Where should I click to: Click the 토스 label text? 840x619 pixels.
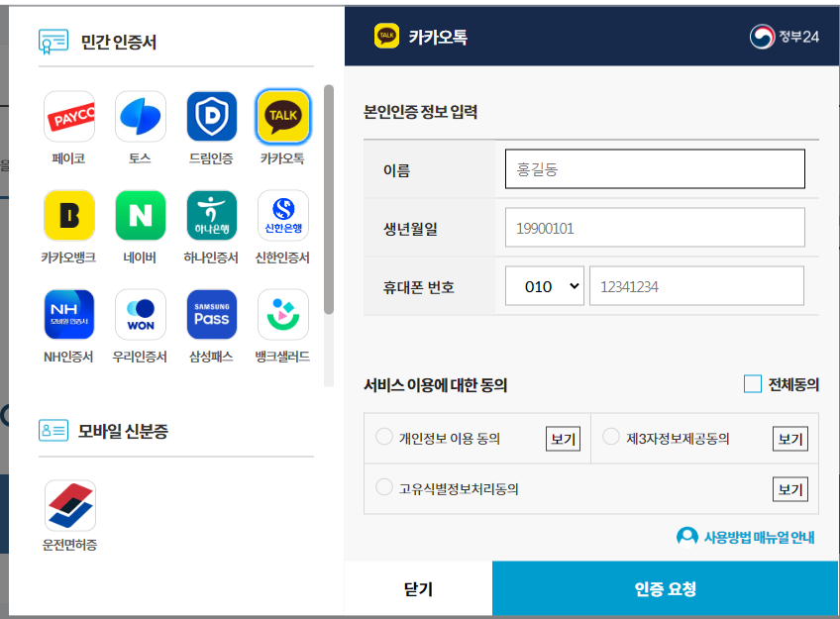[x=140, y=158]
